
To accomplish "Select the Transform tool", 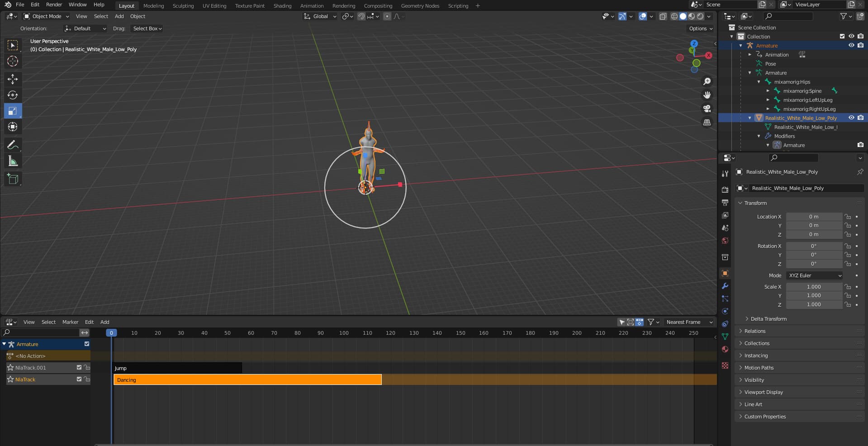I will 13,127.
